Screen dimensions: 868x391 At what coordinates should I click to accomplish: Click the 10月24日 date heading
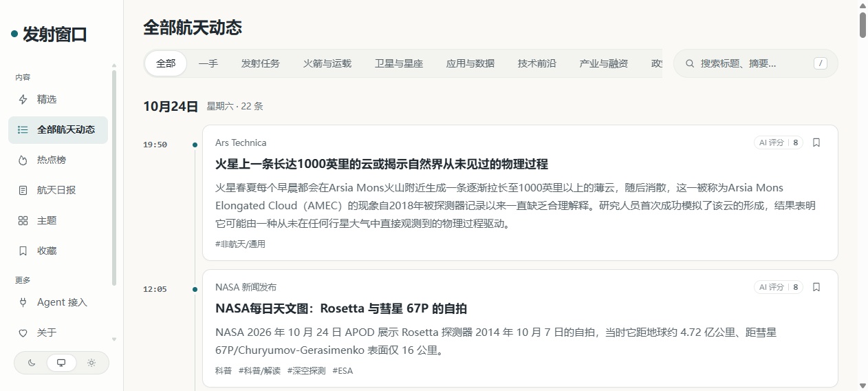tap(171, 106)
